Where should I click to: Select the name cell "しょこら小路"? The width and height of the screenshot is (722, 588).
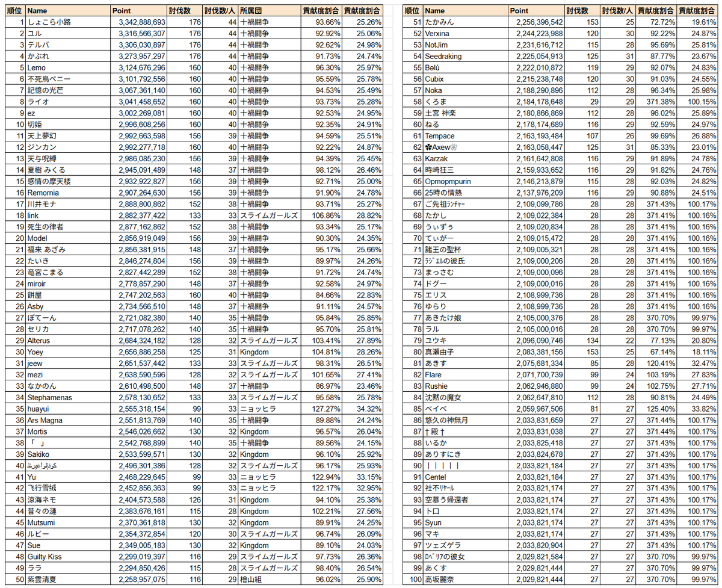pyautogui.click(x=68, y=22)
